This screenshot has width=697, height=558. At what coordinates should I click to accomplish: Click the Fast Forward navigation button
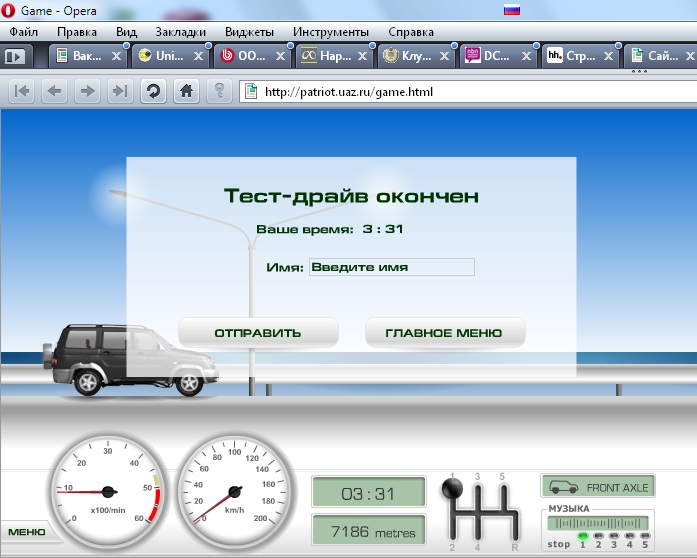(x=119, y=91)
